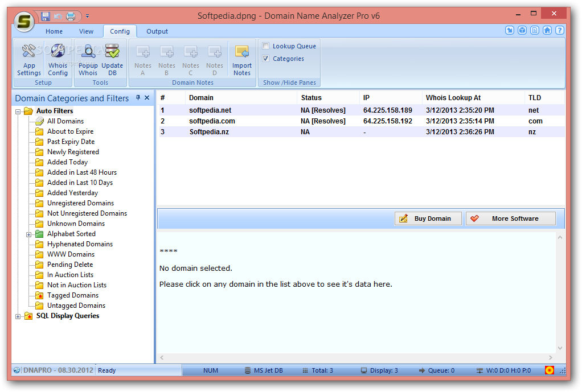Select the Hyphenated Domains filter
This screenshot has height=392, width=582.
click(80, 244)
